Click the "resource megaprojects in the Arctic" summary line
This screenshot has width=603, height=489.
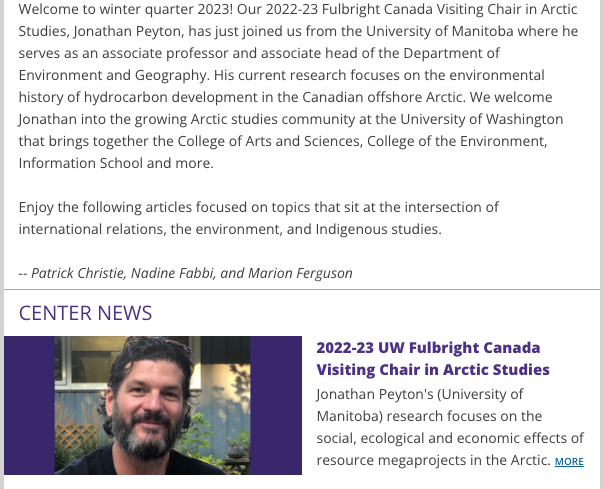point(433,460)
